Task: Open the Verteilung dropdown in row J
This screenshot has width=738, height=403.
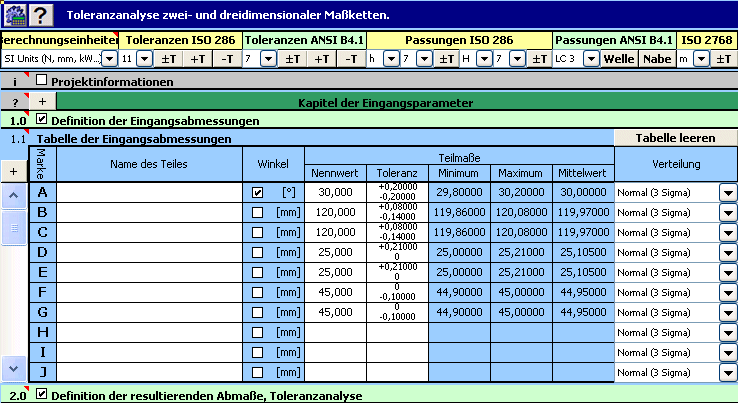Action: 728,372
